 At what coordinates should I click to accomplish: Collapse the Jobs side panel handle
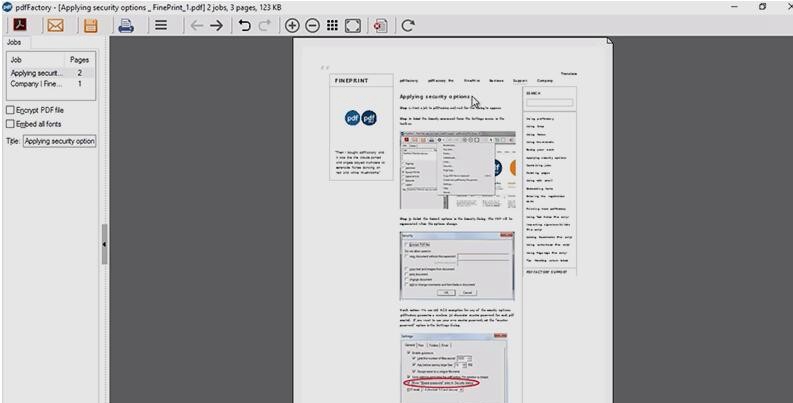coord(104,244)
